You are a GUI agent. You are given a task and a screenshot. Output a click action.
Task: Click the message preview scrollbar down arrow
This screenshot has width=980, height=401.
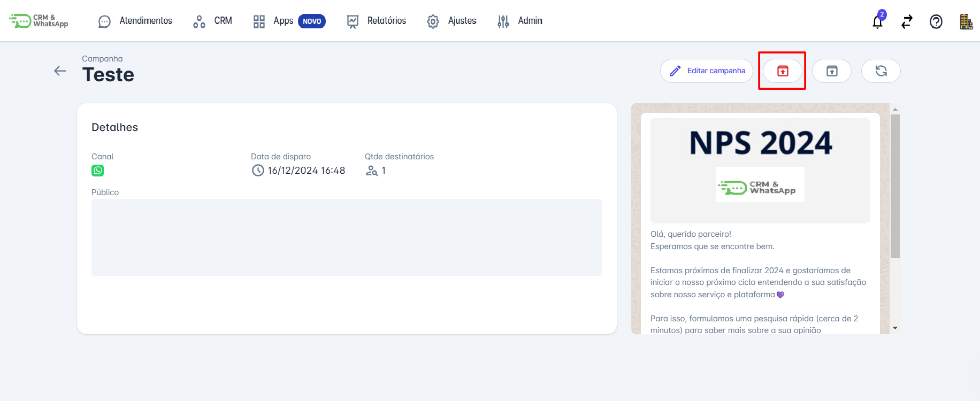point(895,328)
